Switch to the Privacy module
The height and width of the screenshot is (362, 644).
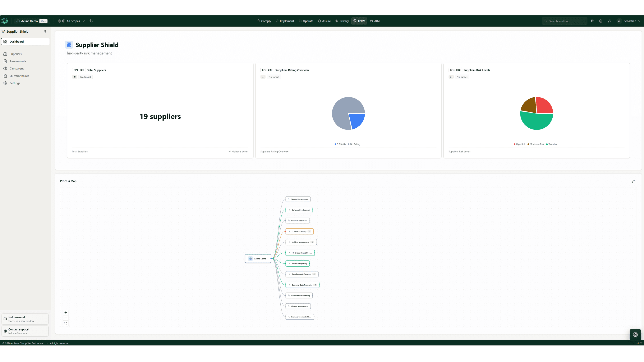point(342,21)
